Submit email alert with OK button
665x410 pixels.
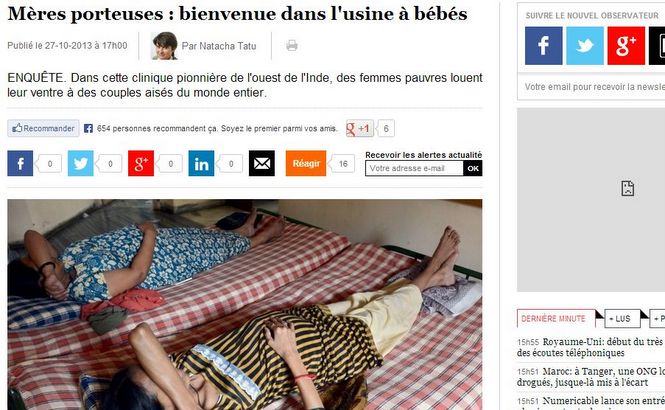pos(473,168)
